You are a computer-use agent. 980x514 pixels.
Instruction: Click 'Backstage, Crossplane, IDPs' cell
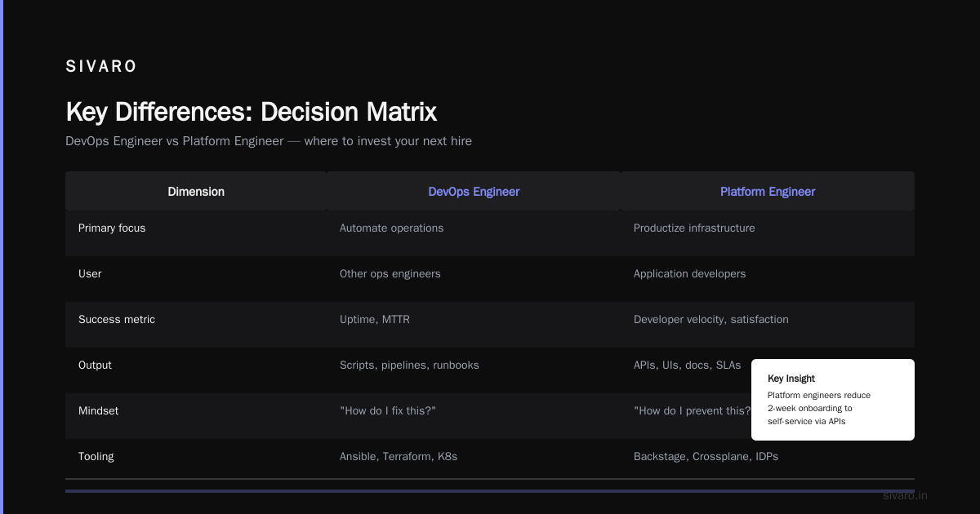tap(706, 457)
